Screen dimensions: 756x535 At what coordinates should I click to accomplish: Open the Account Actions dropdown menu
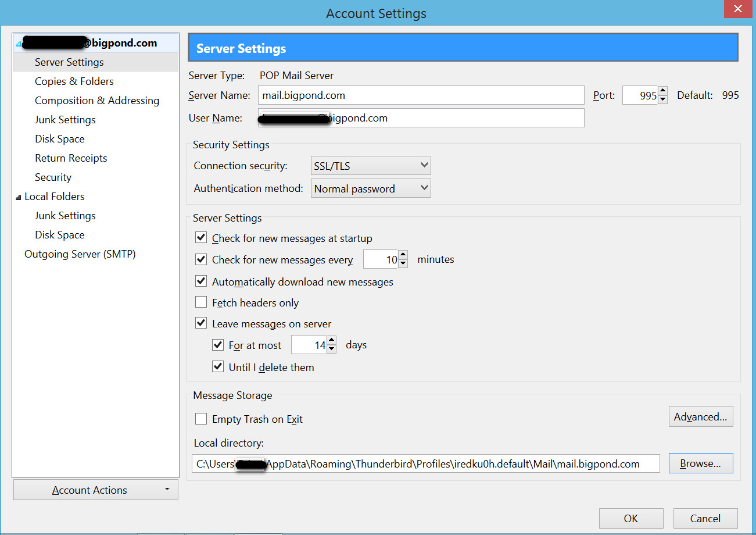[x=96, y=490]
